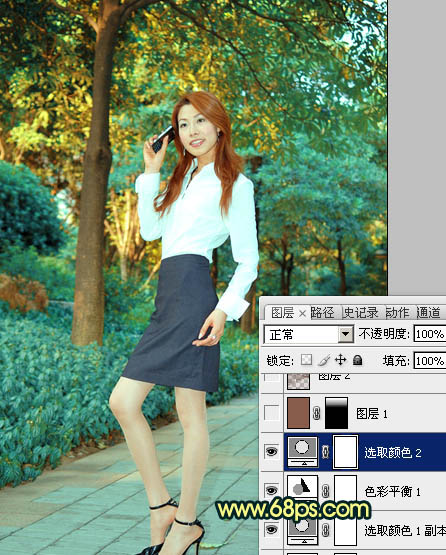
Task: Select the brown color thumbnail of 图层 1
Action: click(x=298, y=413)
